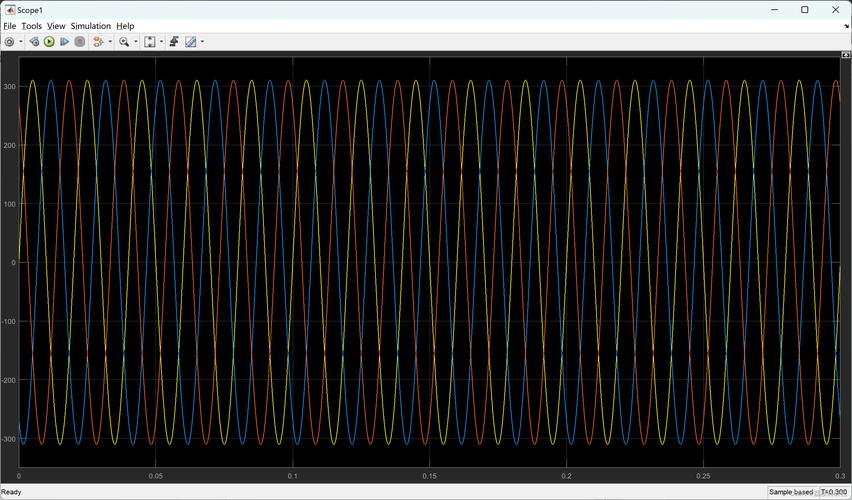
Task: Open the File menu
Action: pyautogui.click(x=10, y=26)
